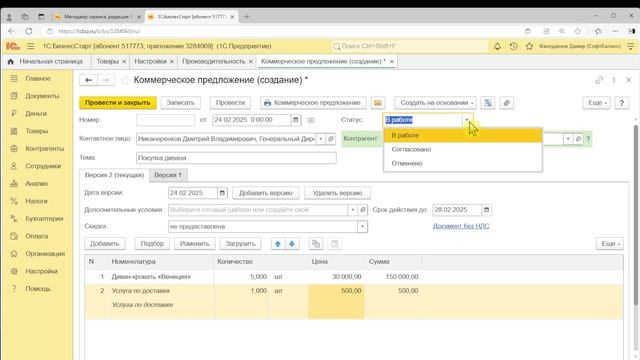Open the 1C main menu hamburger icon
Screen dimensions: 640x360
(x=31, y=46)
